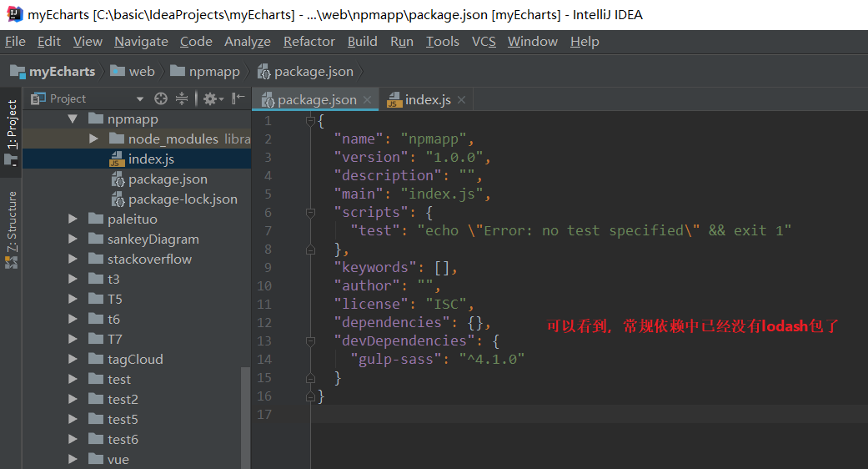
Task: Collapse the npmapp folder tree arrow
Action: [73, 119]
